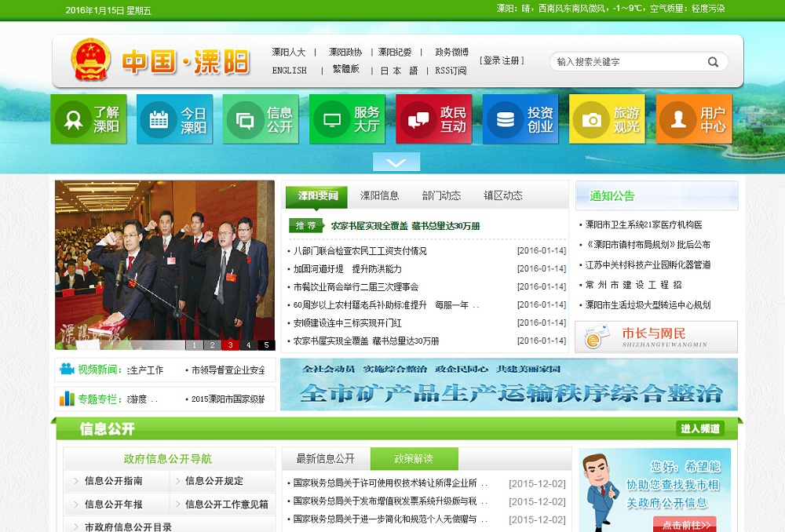The height and width of the screenshot is (532, 785).
Task: Expand 信息公开工作意见箱 arrow item
Action: (227, 505)
